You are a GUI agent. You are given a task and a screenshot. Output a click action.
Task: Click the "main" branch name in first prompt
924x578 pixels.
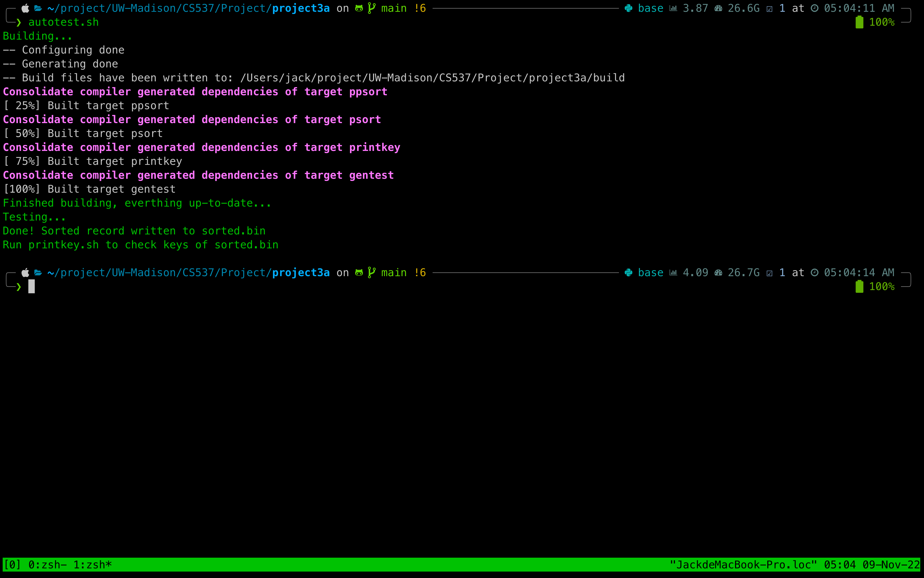(394, 8)
